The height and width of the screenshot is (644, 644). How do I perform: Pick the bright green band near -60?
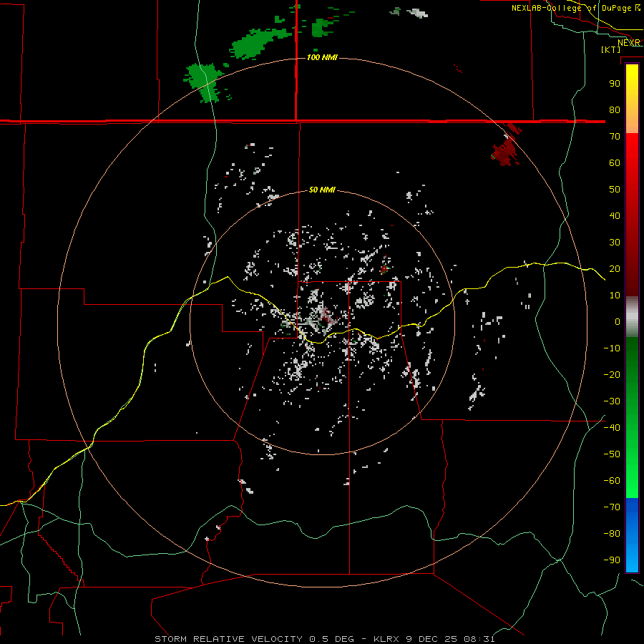(x=632, y=482)
